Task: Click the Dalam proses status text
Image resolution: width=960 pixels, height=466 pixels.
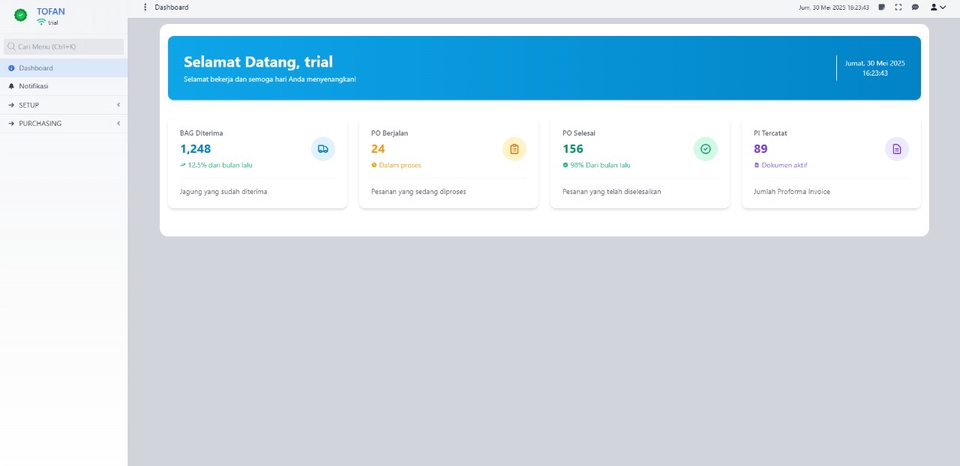Action: (400, 165)
